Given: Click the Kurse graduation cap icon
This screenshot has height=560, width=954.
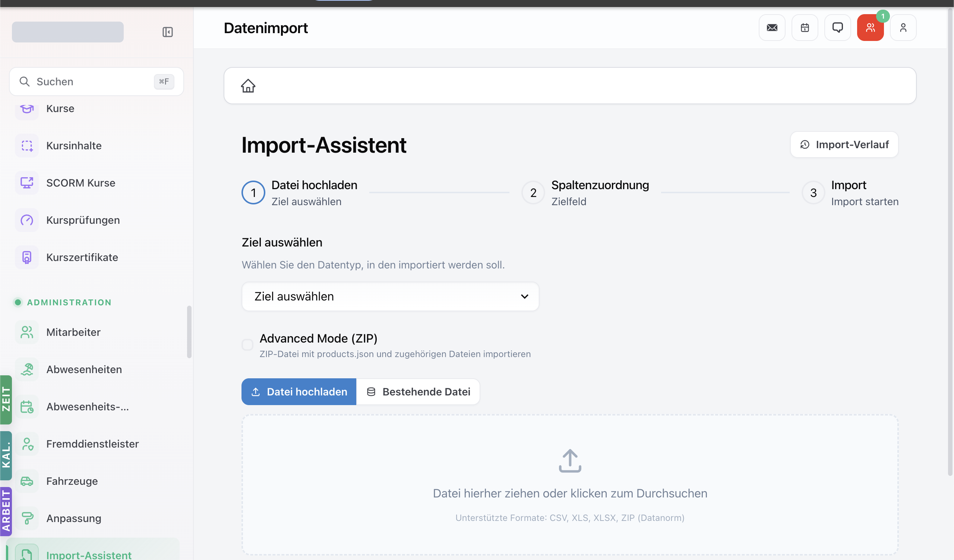Looking at the screenshot, I should (27, 109).
